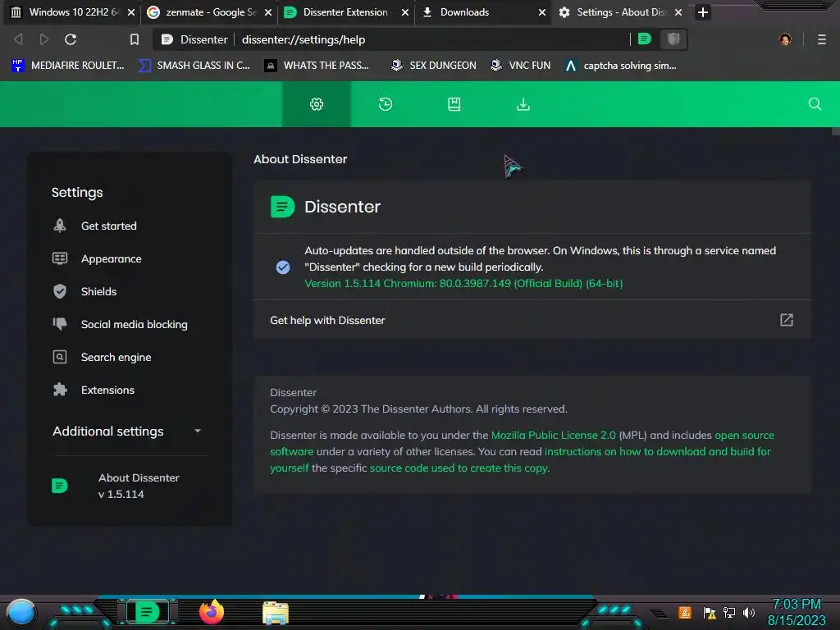This screenshot has width=840, height=630.
Task: Click the network tray icon
Action: [728, 612]
